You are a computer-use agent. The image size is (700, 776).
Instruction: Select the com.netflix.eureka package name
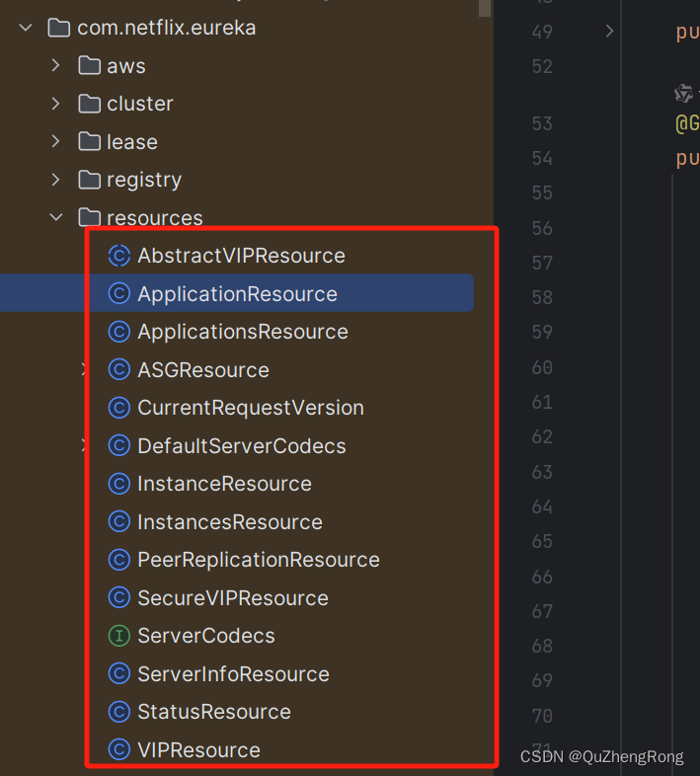tap(166, 28)
